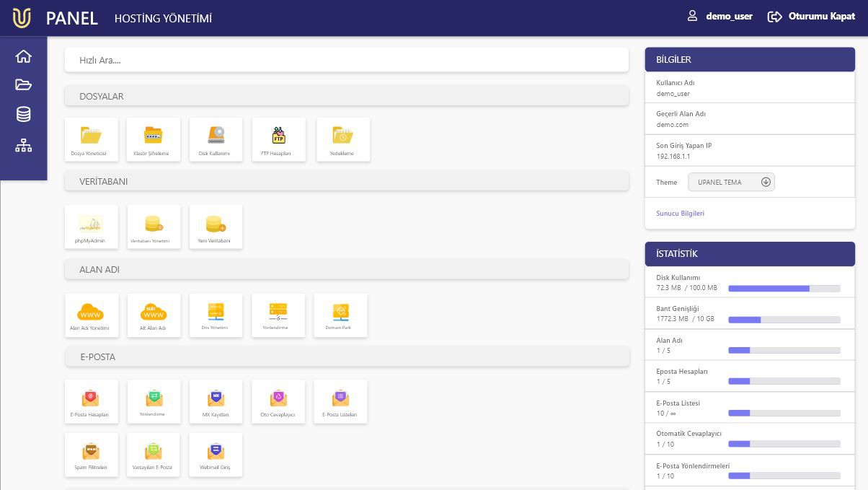This screenshot has height=490, width=868.
Task: Click the Sunucu Bilgileri link
Action: (680, 213)
